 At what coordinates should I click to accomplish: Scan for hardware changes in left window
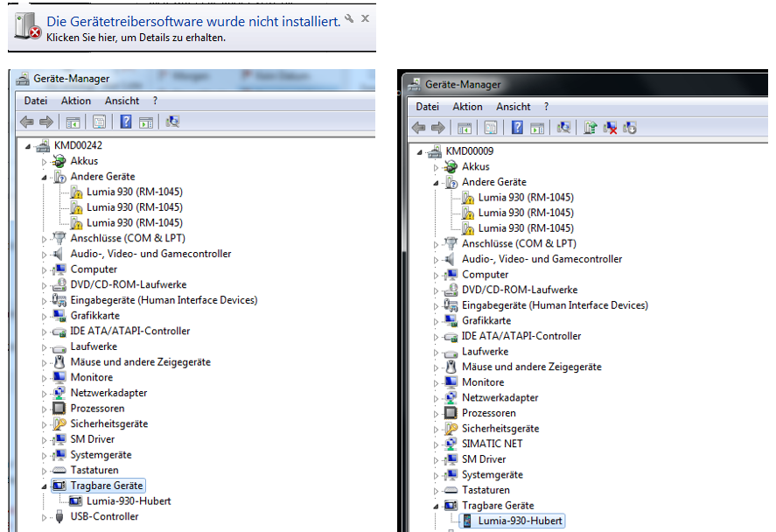coord(172,122)
